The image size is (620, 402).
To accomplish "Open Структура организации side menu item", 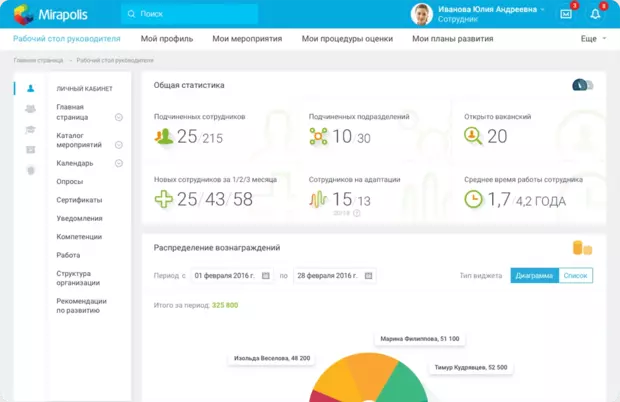I will (78, 278).
